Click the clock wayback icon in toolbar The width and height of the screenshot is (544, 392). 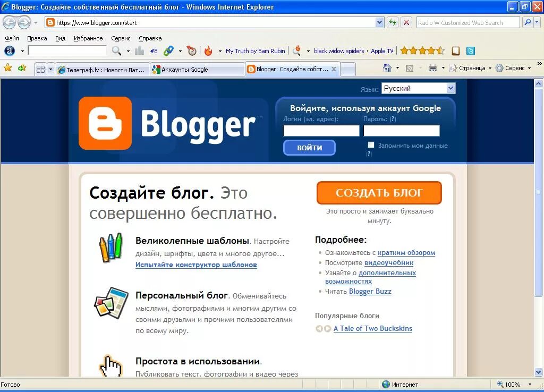[191, 51]
